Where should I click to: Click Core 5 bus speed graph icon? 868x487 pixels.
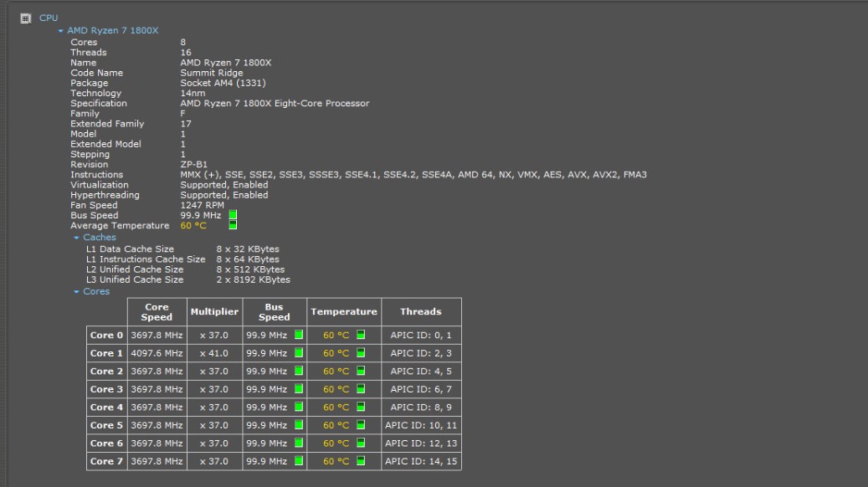pos(299,424)
